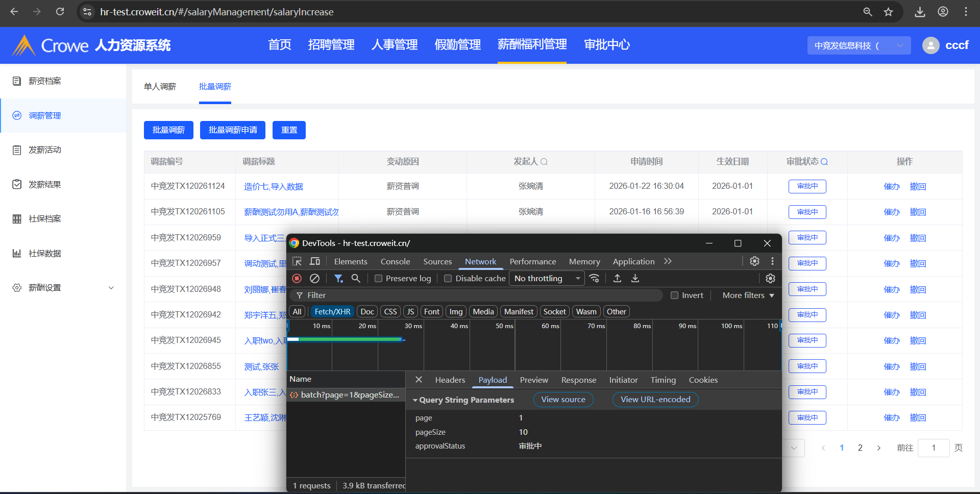Expand the More filters dropdown
This screenshot has width=980, height=494.
coord(748,295)
